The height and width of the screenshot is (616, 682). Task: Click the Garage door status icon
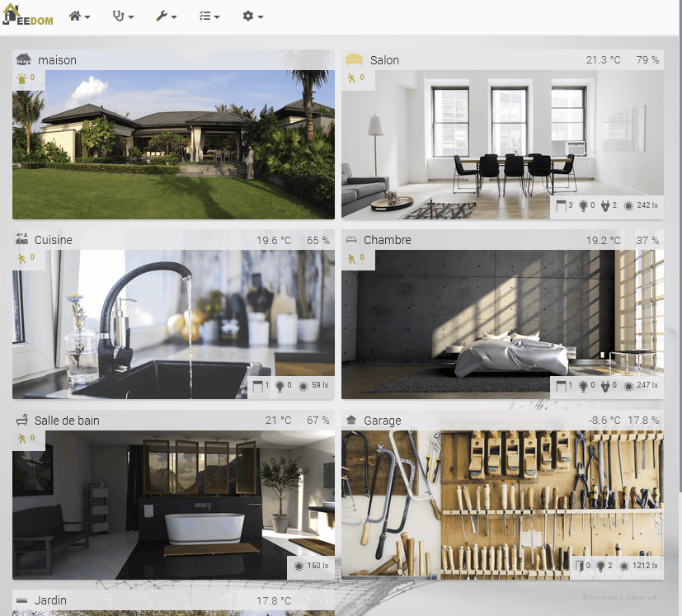click(579, 566)
